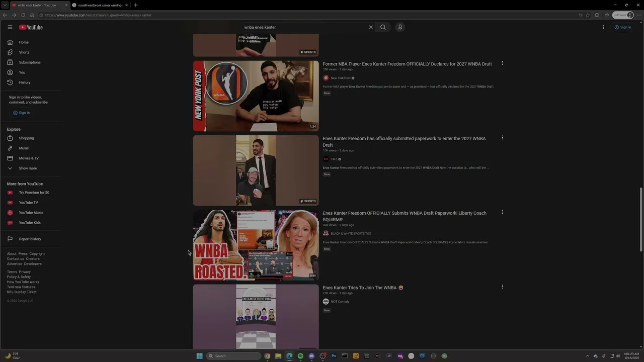Click the Windows taskbar Search box
The image size is (644, 362).
[233, 356]
